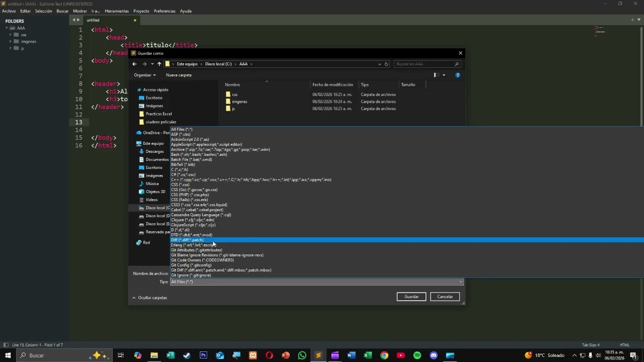Choose Batch File type in list
The width and height of the screenshot is (644, 362).
(x=407, y=159)
